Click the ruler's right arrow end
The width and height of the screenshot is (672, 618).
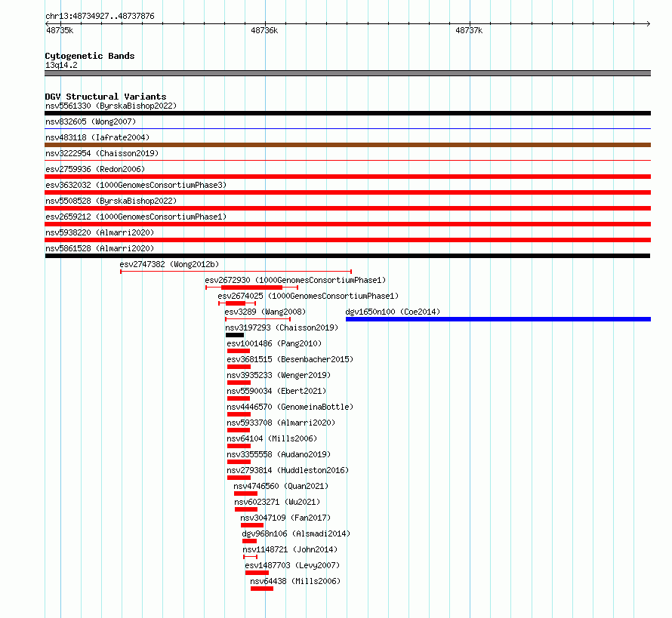pyautogui.click(x=649, y=23)
